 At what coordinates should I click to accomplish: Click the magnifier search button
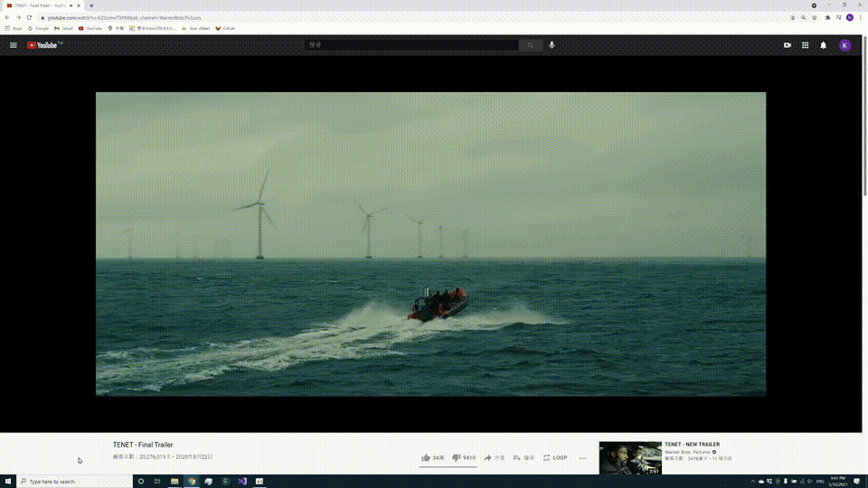click(x=531, y=45)
